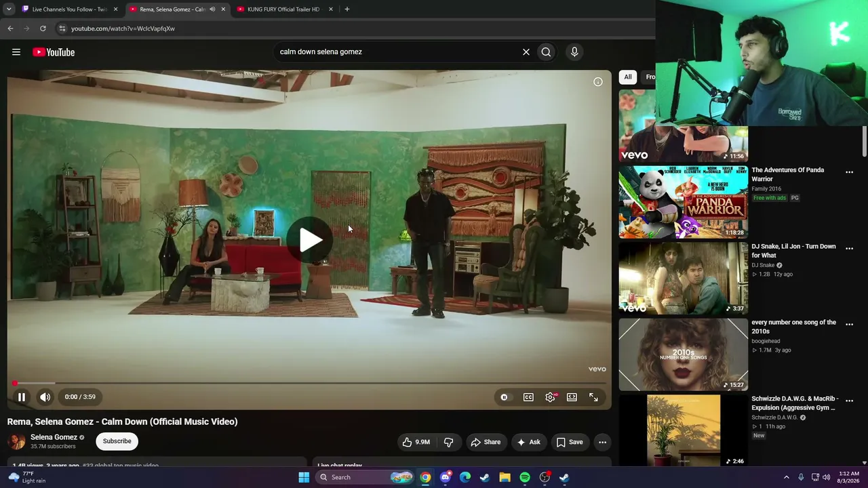Screen dimensions: 868x488
Task: Select the Rema, Selena Gomez browser tab
Action: (173, 9)
